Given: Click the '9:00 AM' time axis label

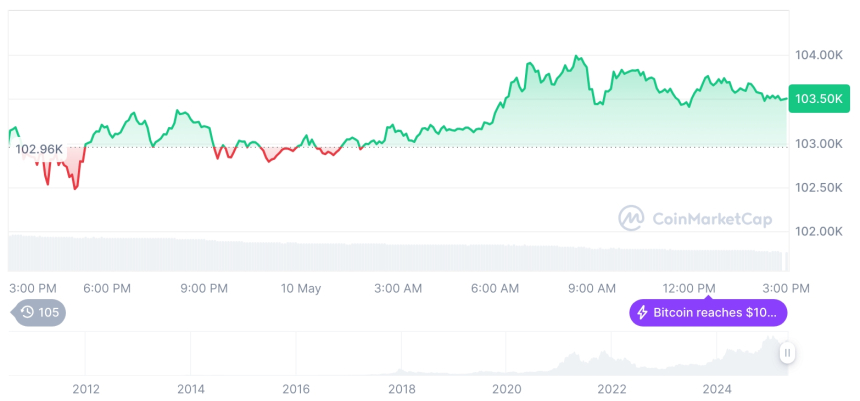Looking at the screenshot, I should tap(592, 288).
